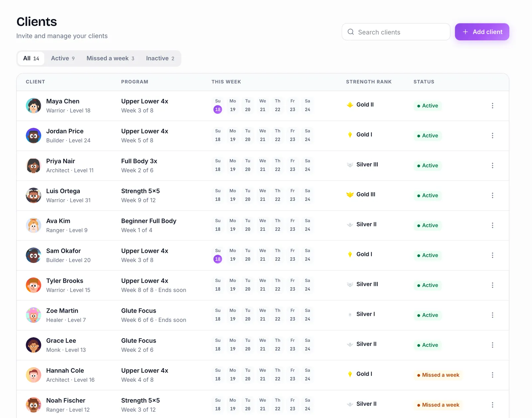Open Noah Fischer's three-dot menu
This screenshot has width=532, height=418.
click(x=492, y=405)
